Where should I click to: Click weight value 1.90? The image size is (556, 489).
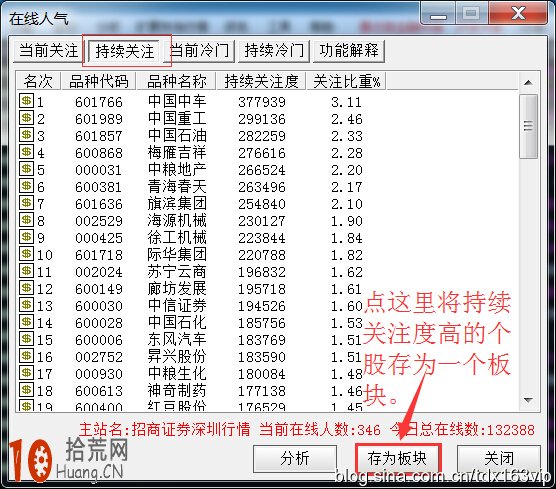346,221
